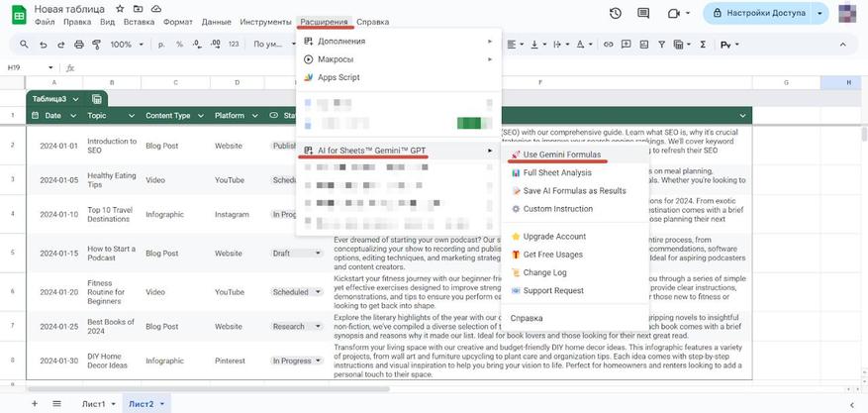Image resolution: width=868 pixels, height=413 pixels.
Task: Undo the last action
Action: click(x=44, y=45)
